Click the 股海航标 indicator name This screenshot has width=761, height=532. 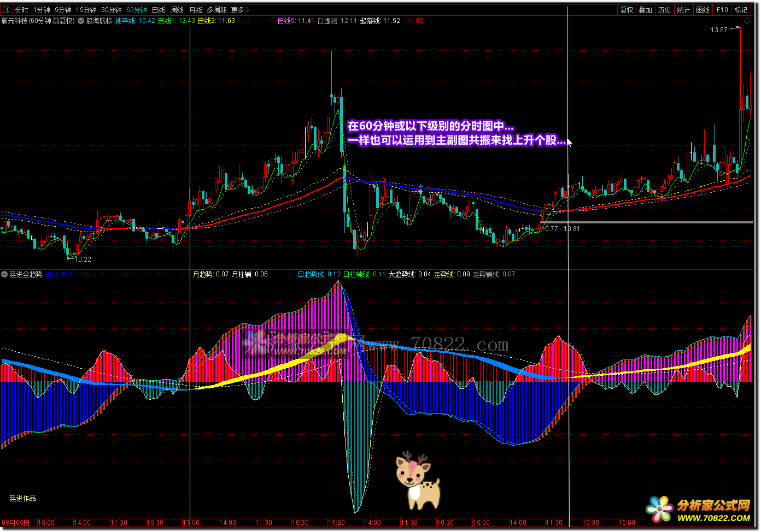[x=99, y=21]
